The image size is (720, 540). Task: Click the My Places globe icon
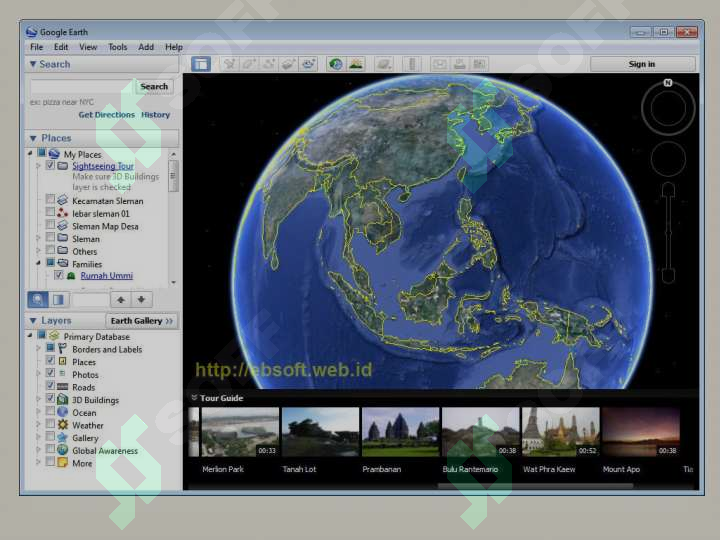coord(55,153)
